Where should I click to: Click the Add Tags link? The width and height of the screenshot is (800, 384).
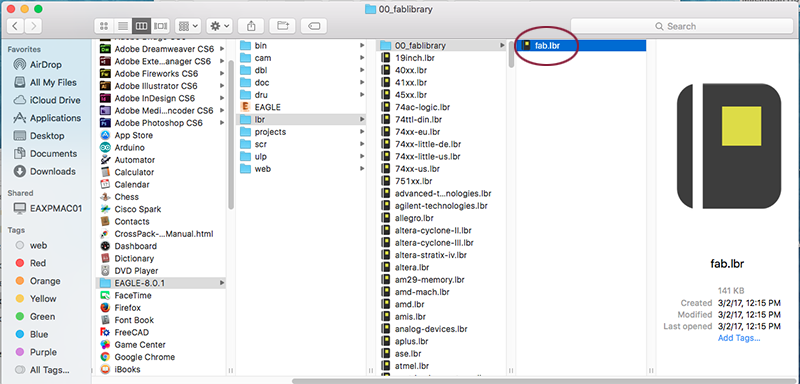pyautogui.click(x=739, y=338)
